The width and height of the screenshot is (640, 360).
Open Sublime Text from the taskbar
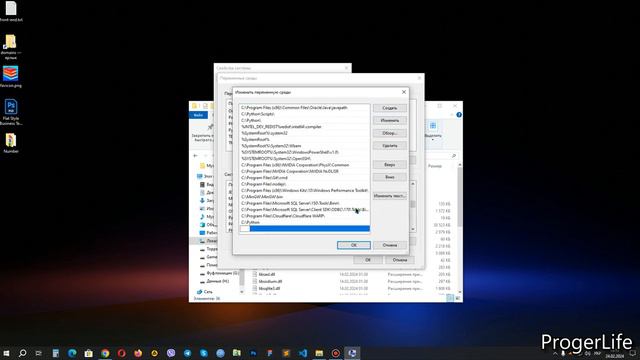[286, 353]
